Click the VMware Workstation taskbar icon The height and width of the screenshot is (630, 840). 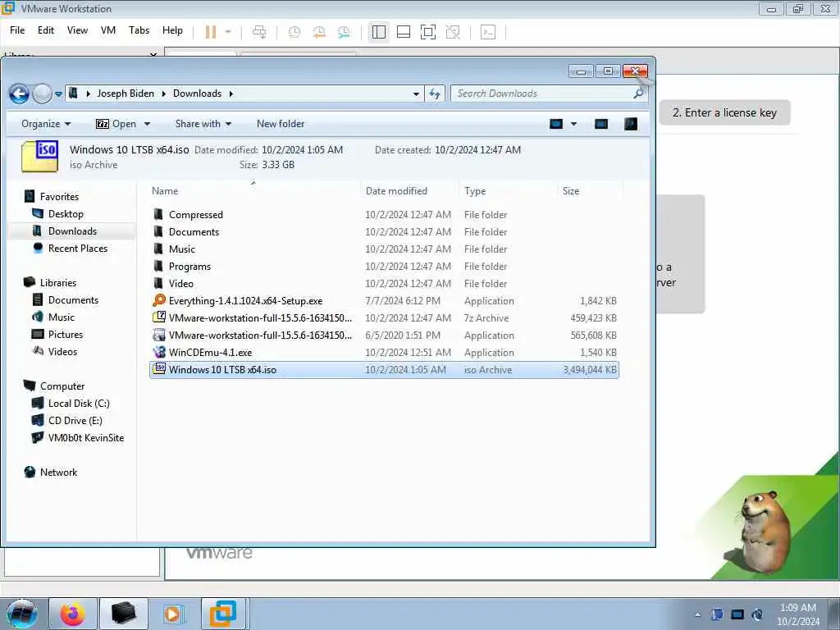pyautogui.click(x=223, y=614)
